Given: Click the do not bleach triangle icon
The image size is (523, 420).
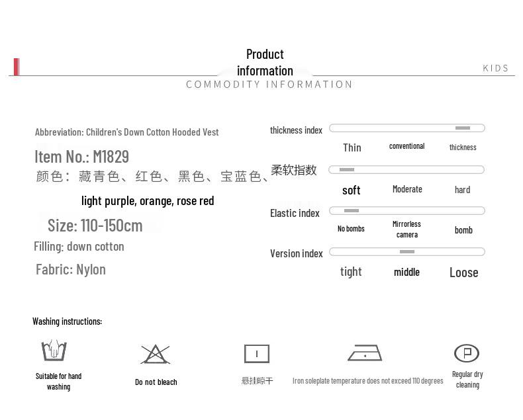Looking at the screenshot, I should [x=155, y=355].
